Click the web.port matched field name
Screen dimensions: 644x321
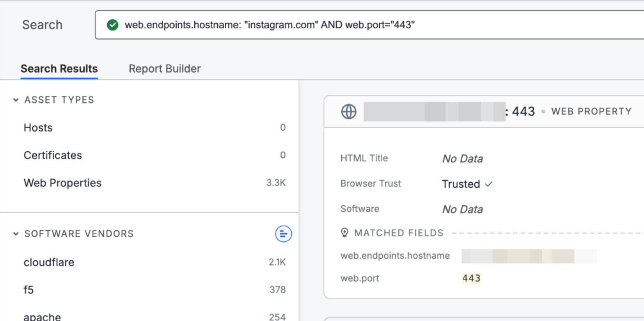[360, 278]
